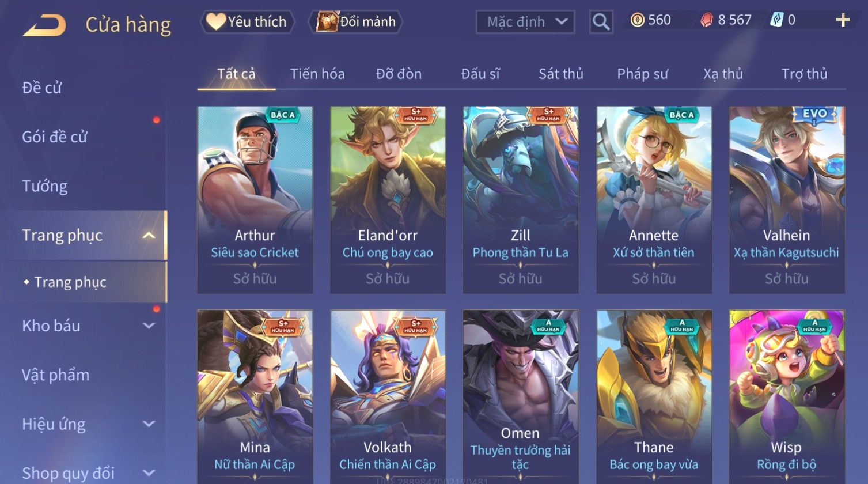The height and width of the screenshot is (484, 868).
Task: Open the Zill Phong thần Tu La skin
Action: (x=521, y=200)
